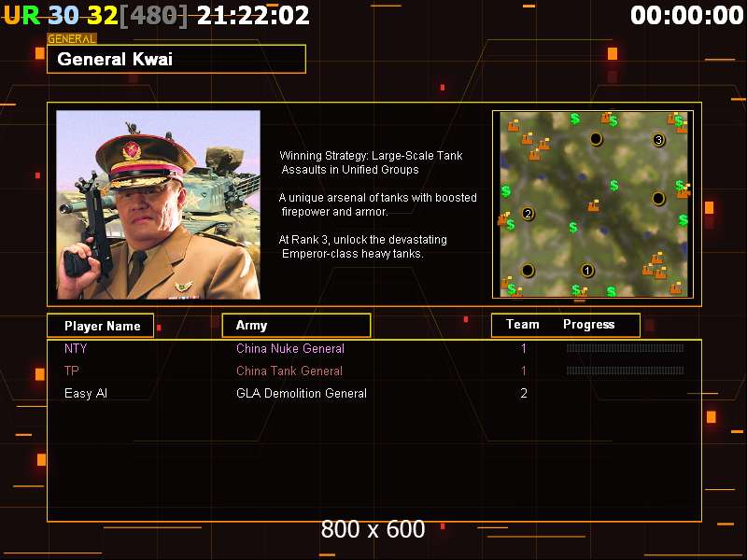
Task: Click NTY's loading progress bar
Action: coord(625,348)
